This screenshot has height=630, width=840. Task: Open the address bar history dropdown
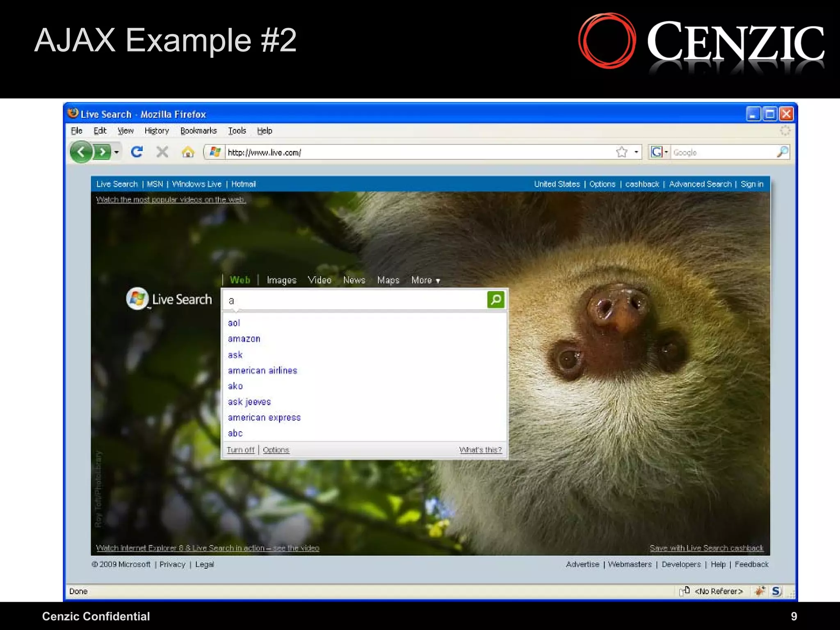[x=636, y=152]
